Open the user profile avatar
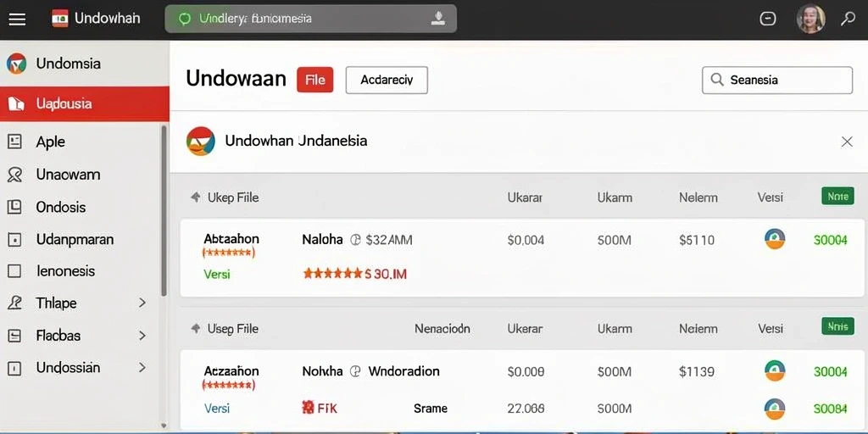This screenshot has height=434, width=868. 810,19
